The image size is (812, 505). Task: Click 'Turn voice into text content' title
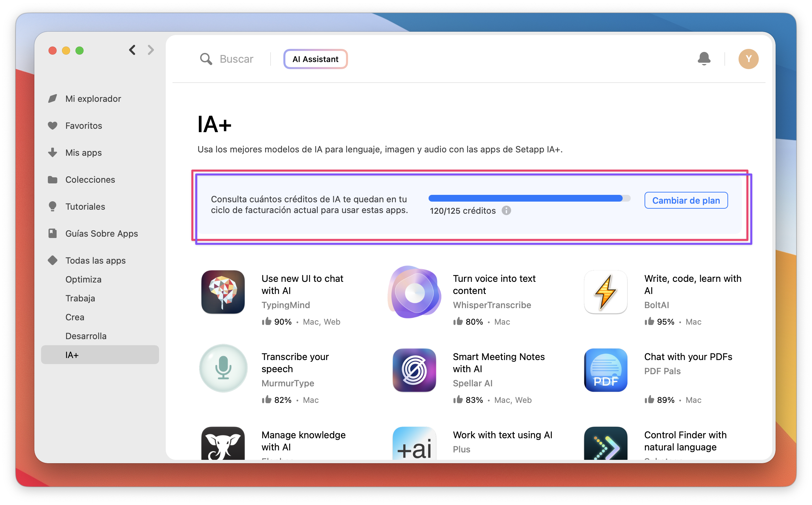(494, 285)
